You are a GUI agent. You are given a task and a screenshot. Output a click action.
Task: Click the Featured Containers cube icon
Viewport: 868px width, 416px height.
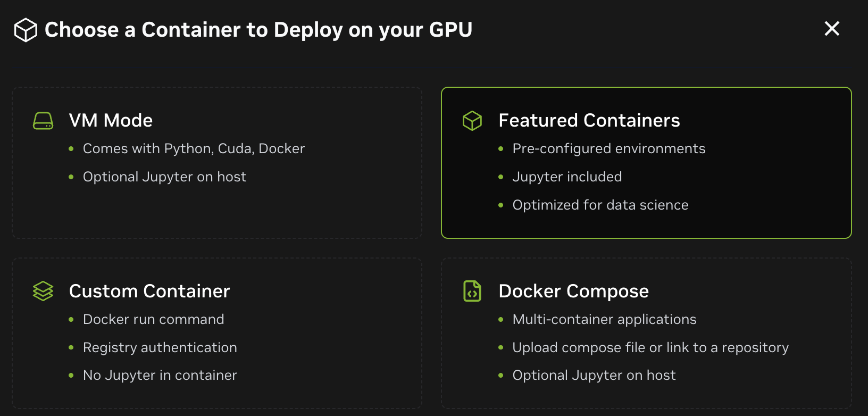(x=472, y=120)
